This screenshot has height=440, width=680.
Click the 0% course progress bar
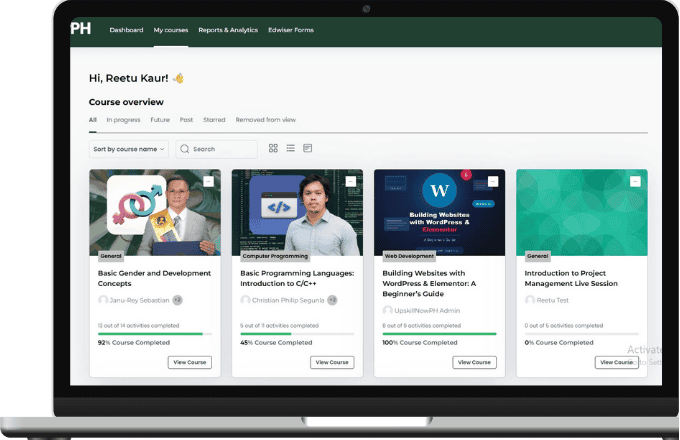(x=582, y=334)
